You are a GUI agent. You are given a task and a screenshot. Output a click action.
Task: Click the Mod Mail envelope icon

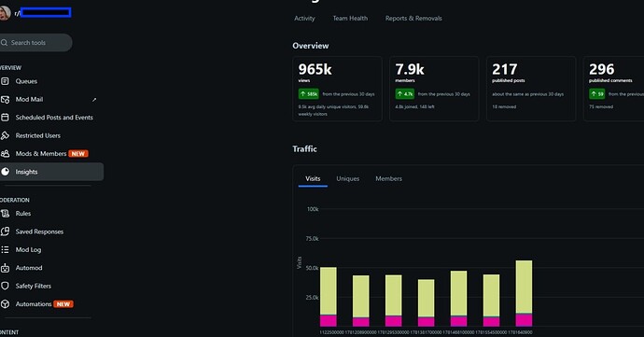tap(5, 100)
